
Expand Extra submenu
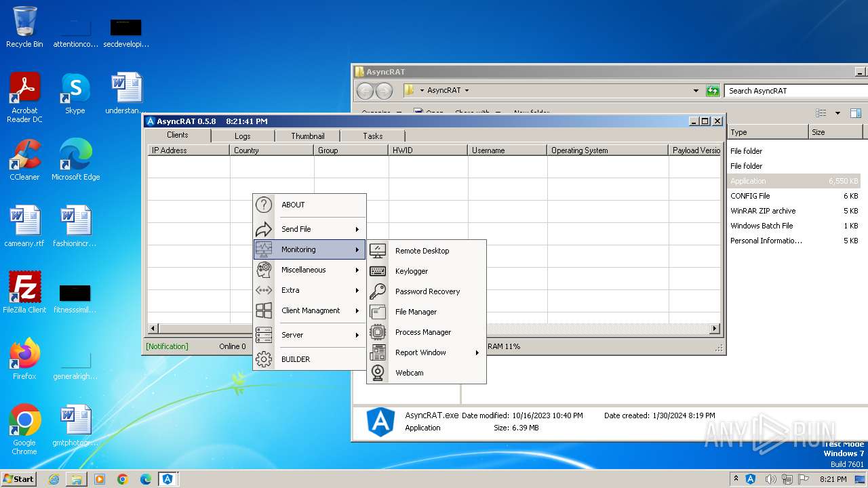click(357, 290)
